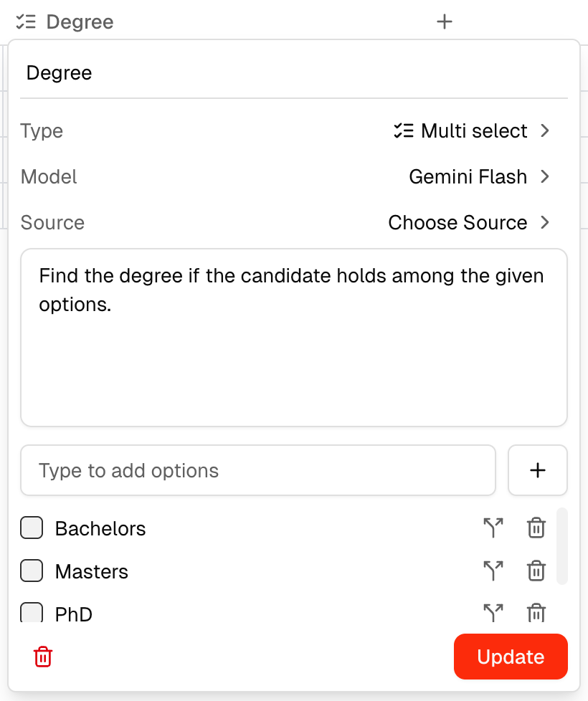This screenshot has height=701, width=588.
Task: Click the options list scrollbar
Action: (562, 546)
